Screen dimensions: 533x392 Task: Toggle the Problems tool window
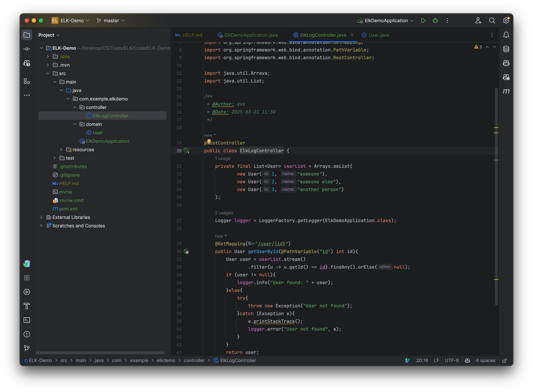(27, 334)
